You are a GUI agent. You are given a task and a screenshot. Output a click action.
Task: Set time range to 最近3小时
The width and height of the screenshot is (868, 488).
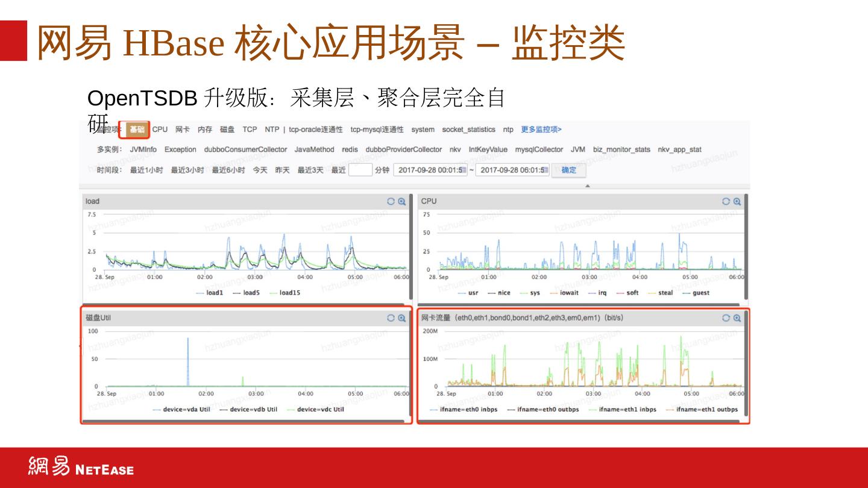(187, 170)
